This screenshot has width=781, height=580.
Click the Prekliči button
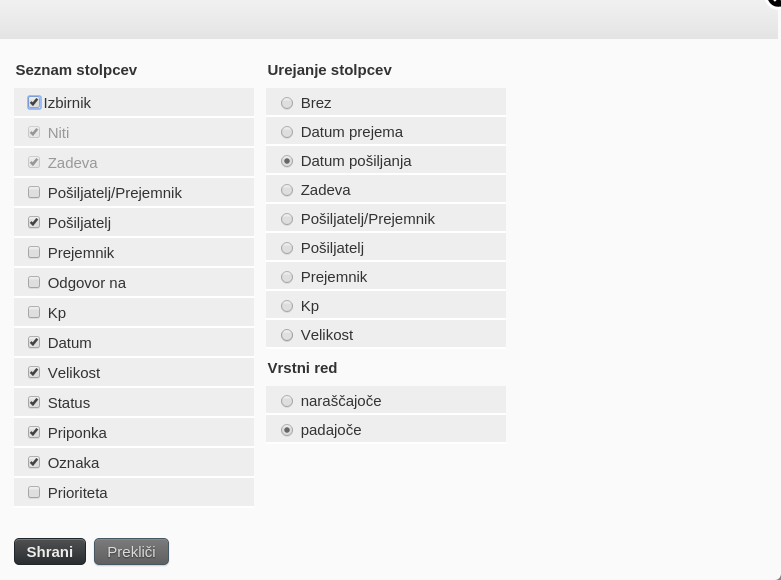[x=131, y=552]
